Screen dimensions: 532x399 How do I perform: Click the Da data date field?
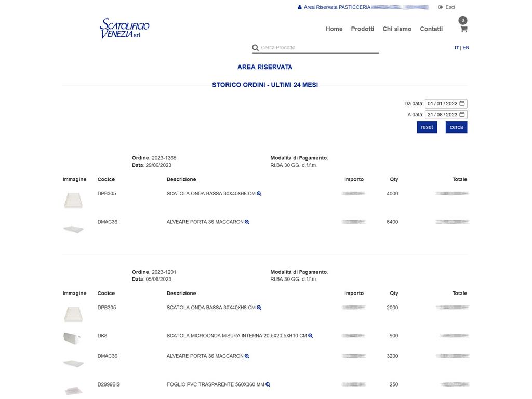446,103
